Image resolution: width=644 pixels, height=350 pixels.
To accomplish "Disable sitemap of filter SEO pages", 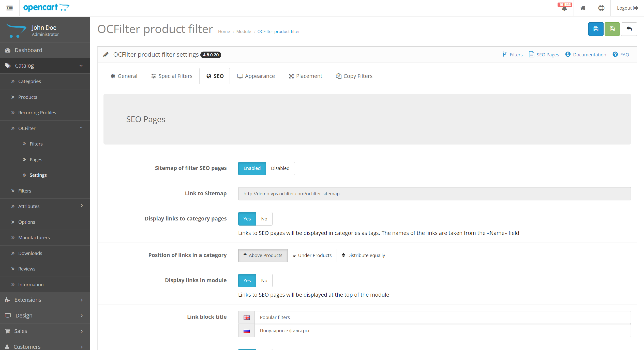I will [280, 168].
